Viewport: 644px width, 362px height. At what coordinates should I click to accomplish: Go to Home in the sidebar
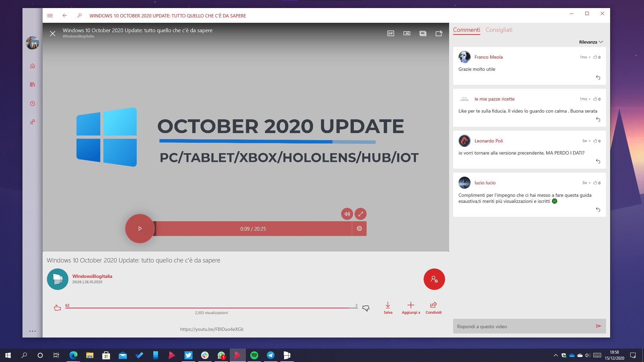click(x=33, y=66)
